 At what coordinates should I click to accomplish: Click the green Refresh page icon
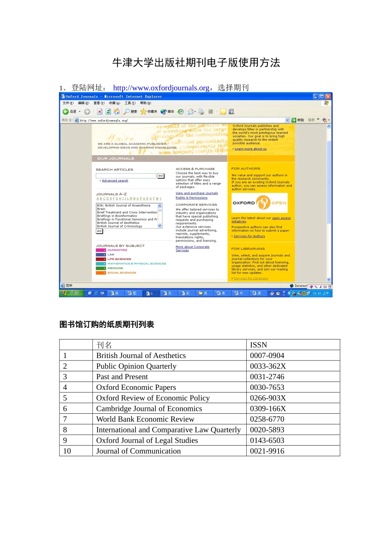pos(108,111)
